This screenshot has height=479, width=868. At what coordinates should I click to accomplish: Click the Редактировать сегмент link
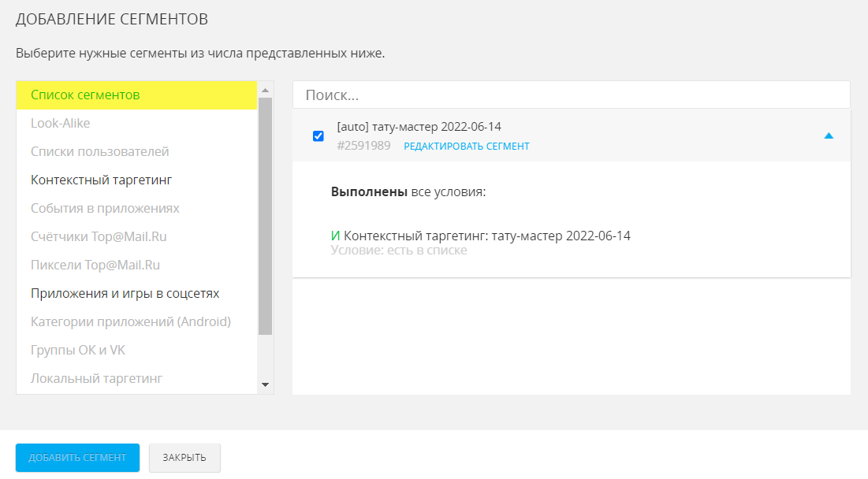coord(467,147)
